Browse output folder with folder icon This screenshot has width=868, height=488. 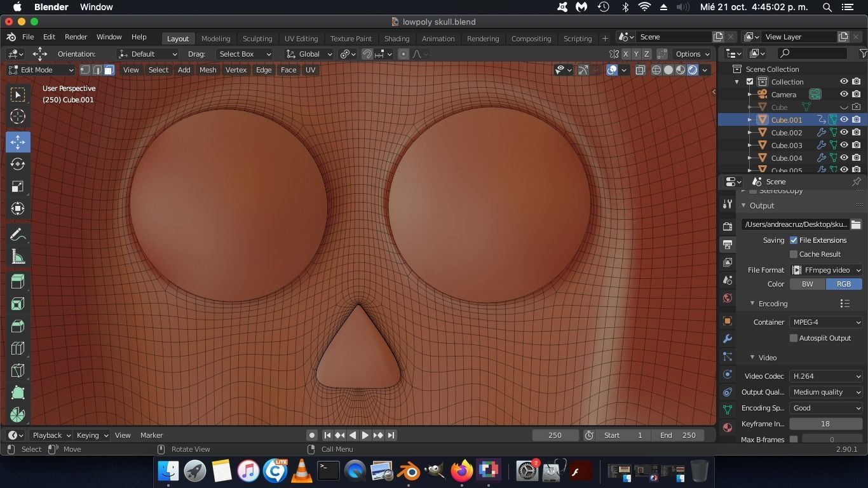click(856, 224)
